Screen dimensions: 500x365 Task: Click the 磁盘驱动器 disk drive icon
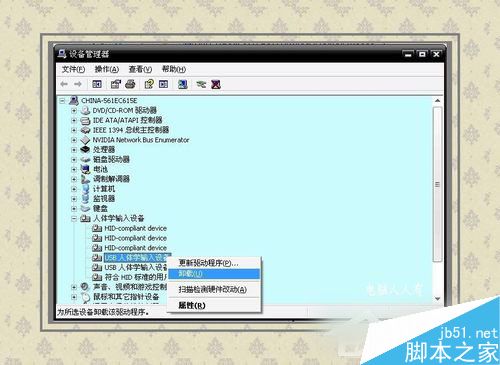point(86,160)
